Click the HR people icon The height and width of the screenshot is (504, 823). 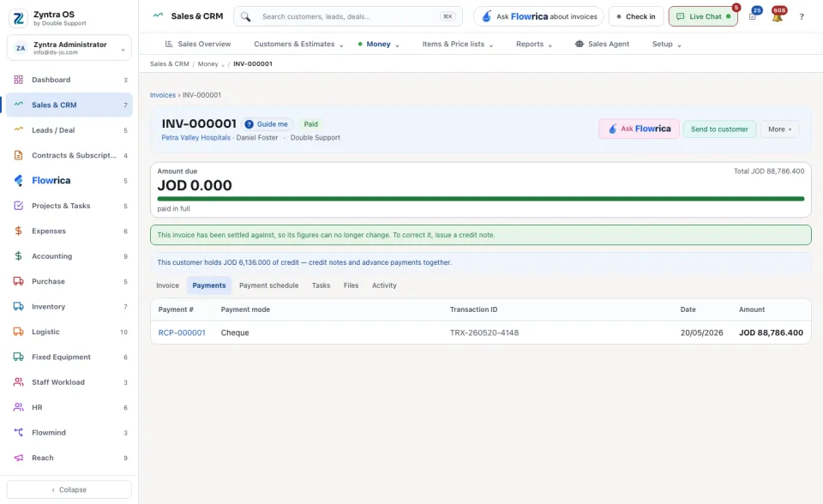[18, 407]
